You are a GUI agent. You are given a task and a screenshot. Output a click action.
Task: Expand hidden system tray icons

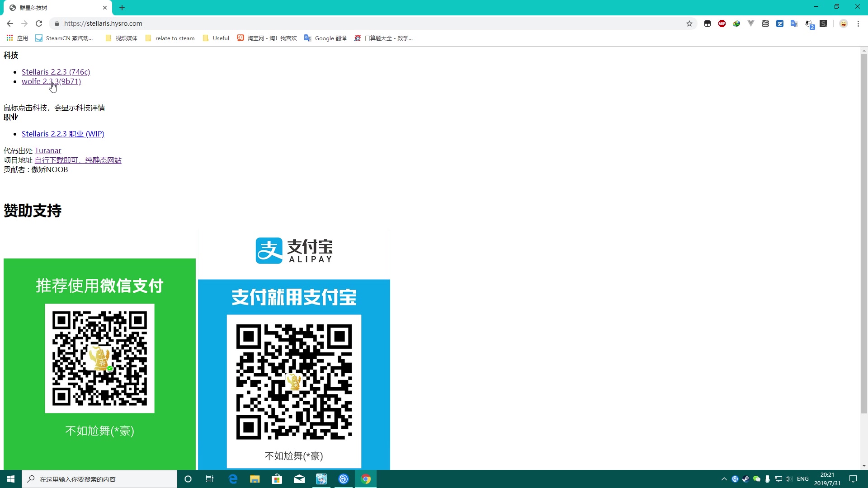[724, 479]
